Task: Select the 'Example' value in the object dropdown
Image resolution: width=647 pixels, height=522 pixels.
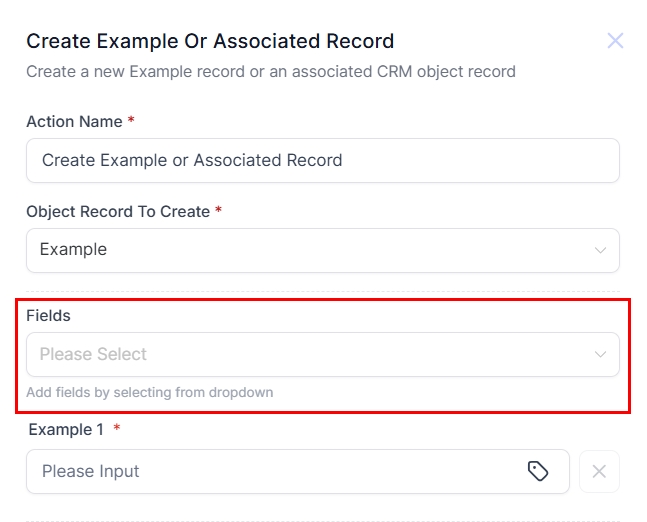Action: pyautogui.click(x=73, y=250)
